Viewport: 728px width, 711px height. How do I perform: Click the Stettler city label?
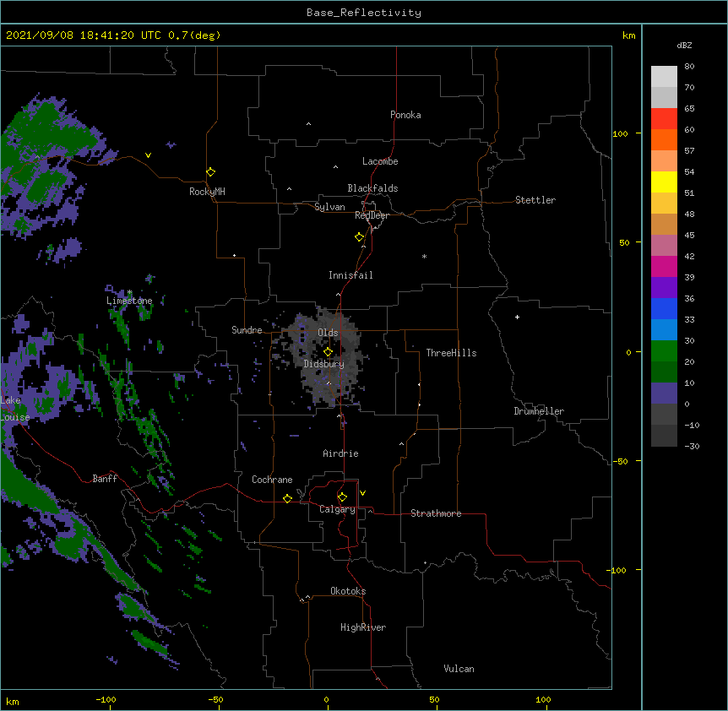(535, 200)
